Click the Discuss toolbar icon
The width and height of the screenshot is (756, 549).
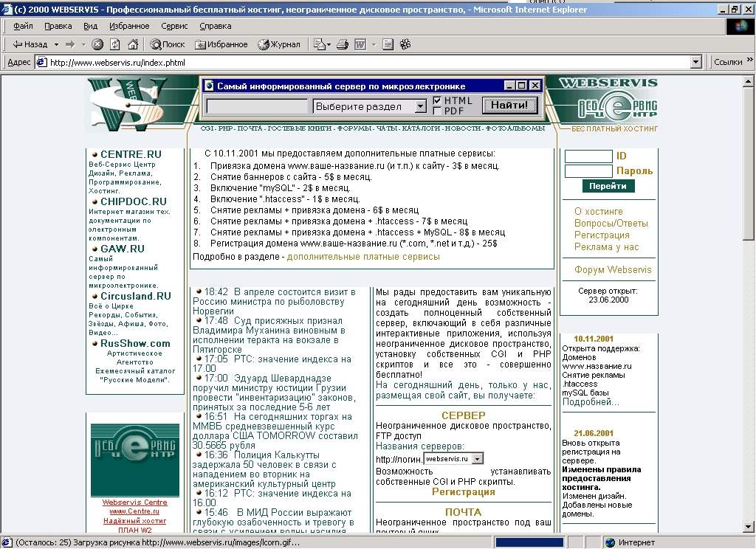click(x=388, y=44)
